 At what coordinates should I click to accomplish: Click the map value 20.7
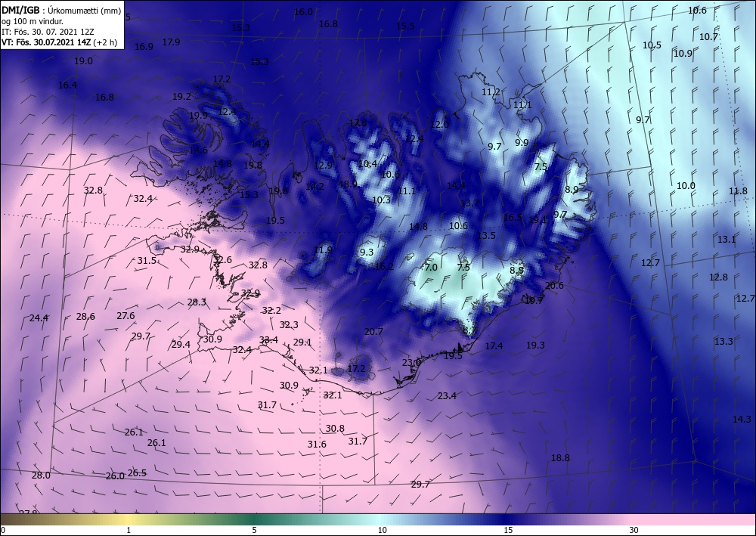pos(373,332)
